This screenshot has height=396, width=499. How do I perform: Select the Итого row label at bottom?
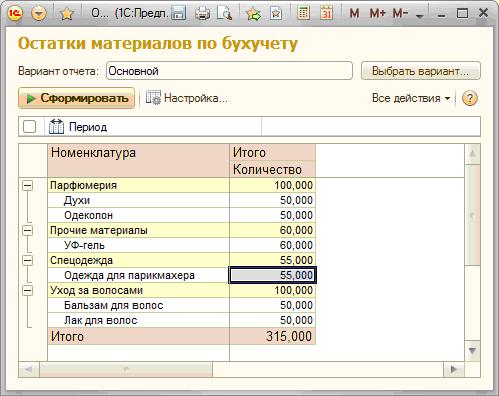pyautogui.click(x=138, y=336)
